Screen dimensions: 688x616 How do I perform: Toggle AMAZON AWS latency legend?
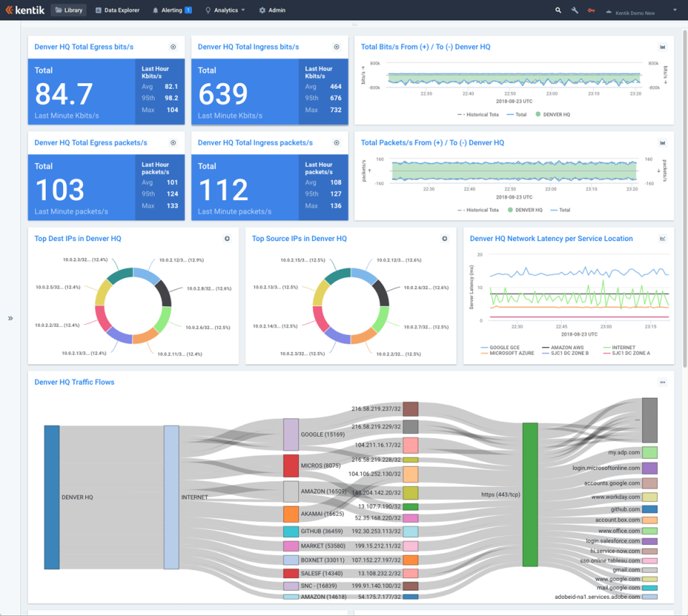[563, 347]
